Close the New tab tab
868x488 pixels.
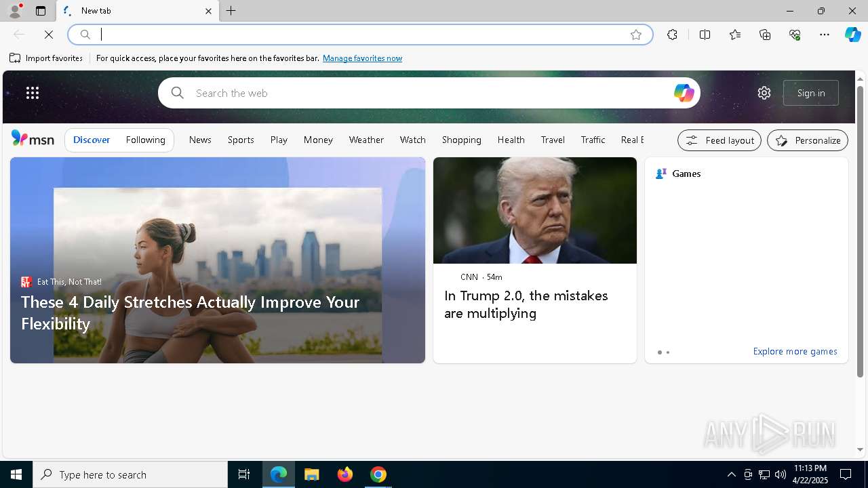coord(208,11)
